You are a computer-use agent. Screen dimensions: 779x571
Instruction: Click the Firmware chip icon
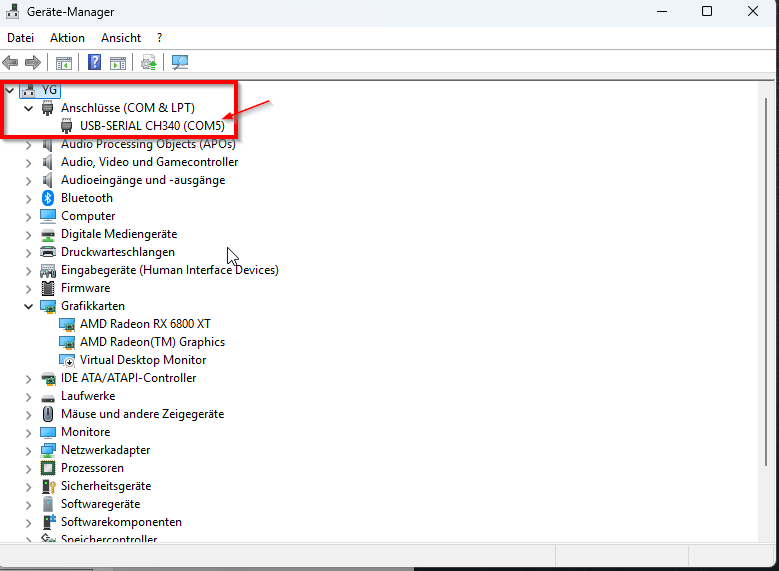coord(48,288)
